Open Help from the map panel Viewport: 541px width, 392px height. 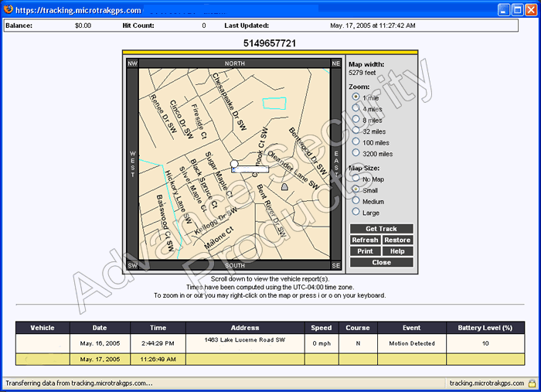[x=397, y=251]
